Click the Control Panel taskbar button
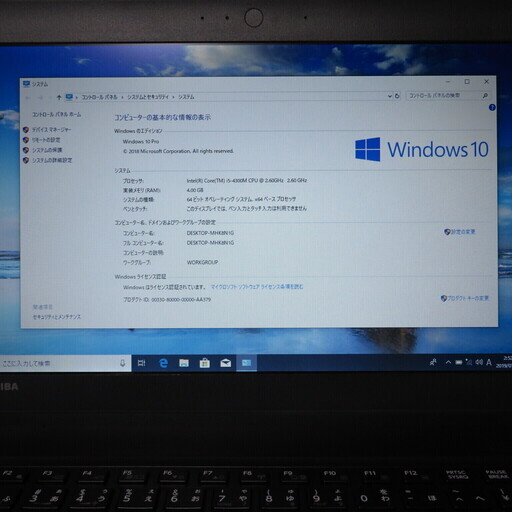The height and width of the screenshot is (512, 512). [247, 363]
